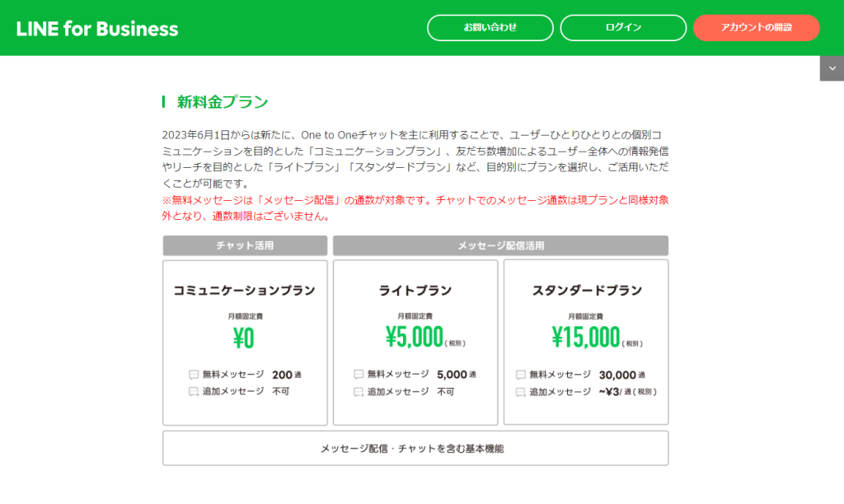Click message icon beside 無料メッセージ 200通
Screen dimensions: 844x504
pyautogui.click(x=194, y=375)
